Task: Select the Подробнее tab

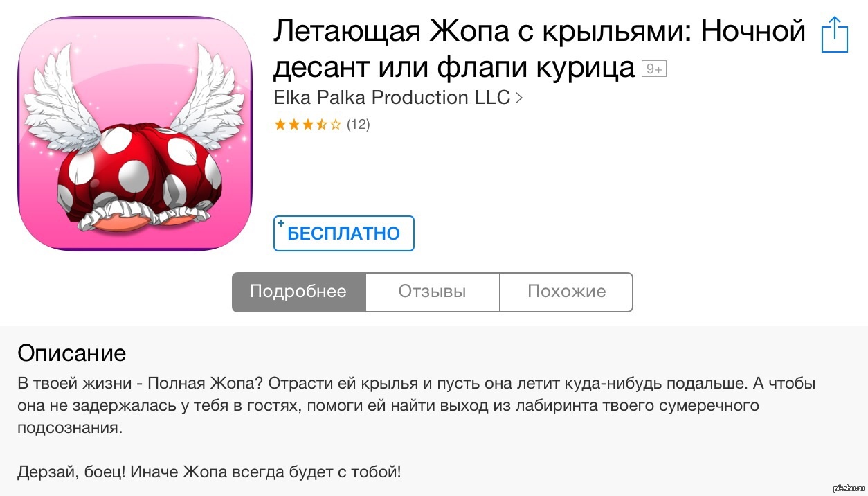Action: [298, 292]
